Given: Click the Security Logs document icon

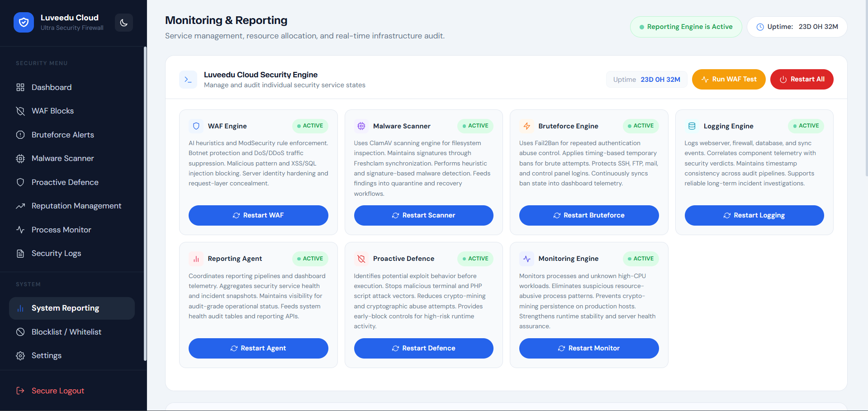Looking at the screenshot, I should [20, 253].
